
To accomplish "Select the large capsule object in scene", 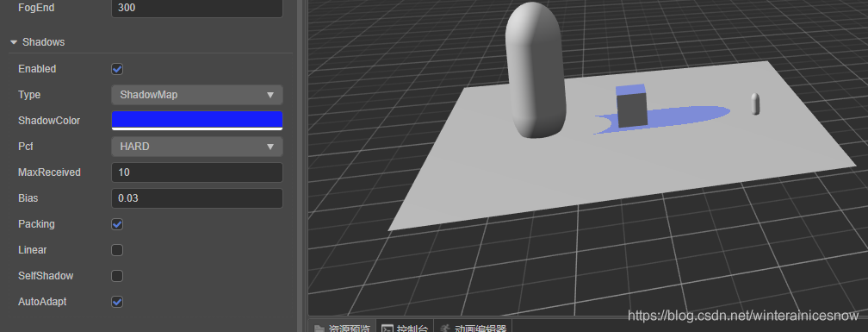I will click(x=536, y=70).
